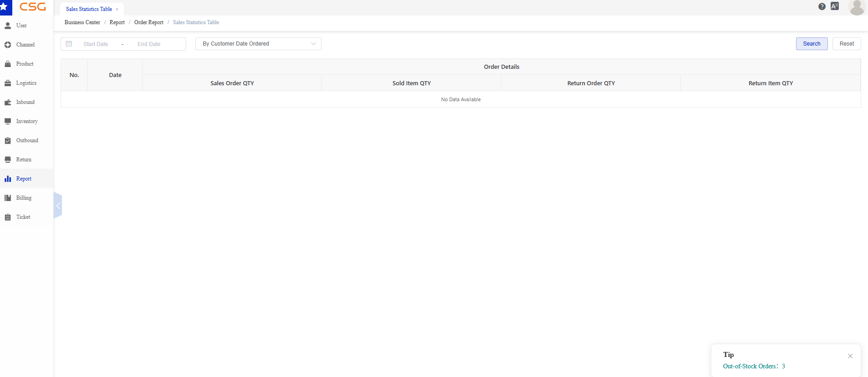The image size is (868, 377).
Task: Open the By Customer Date Ordered dropdown
Action: 258,44
